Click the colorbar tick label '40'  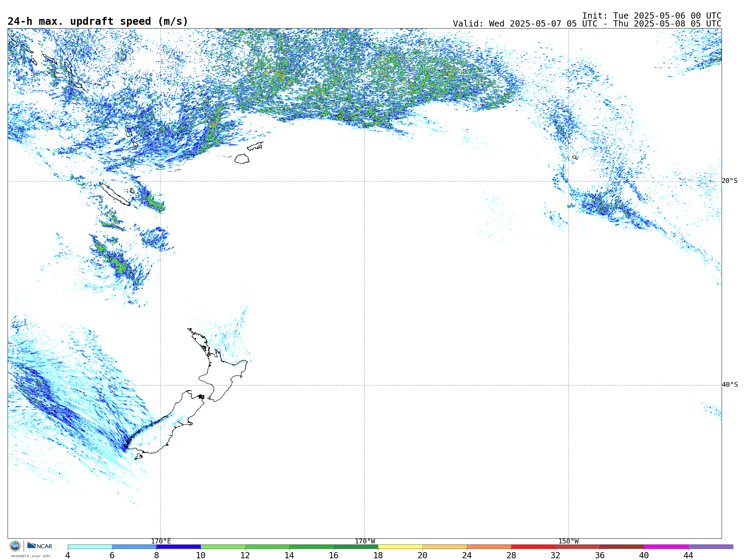coord(644,555)
